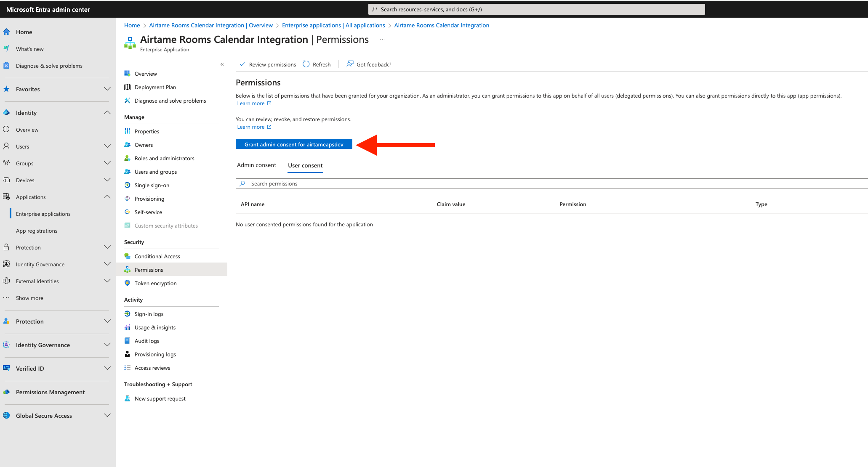
Task: Click Grant admin consent for airtameapsdev button
Action: 294,144
